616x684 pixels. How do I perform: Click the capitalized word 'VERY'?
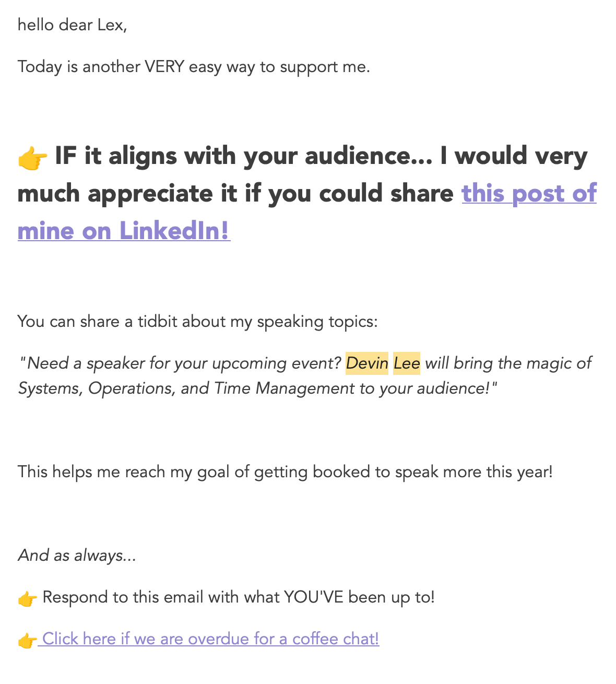tap(164, 67)
